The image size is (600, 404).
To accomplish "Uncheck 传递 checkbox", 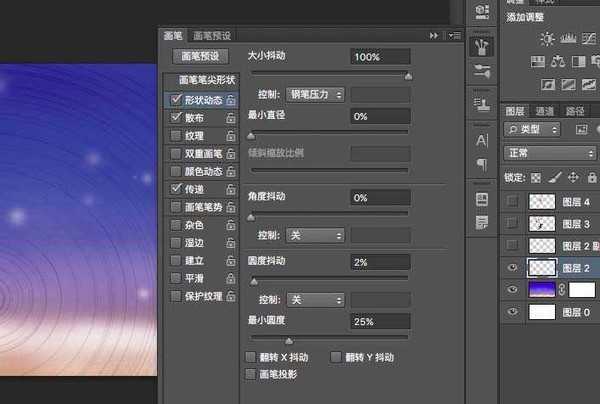I will coord(176,189).
